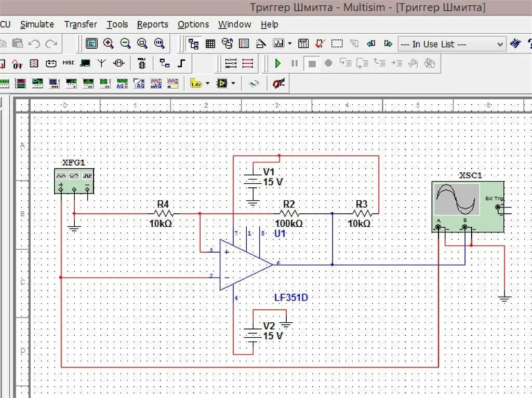Click the V2 battery label

click(269, 326)
